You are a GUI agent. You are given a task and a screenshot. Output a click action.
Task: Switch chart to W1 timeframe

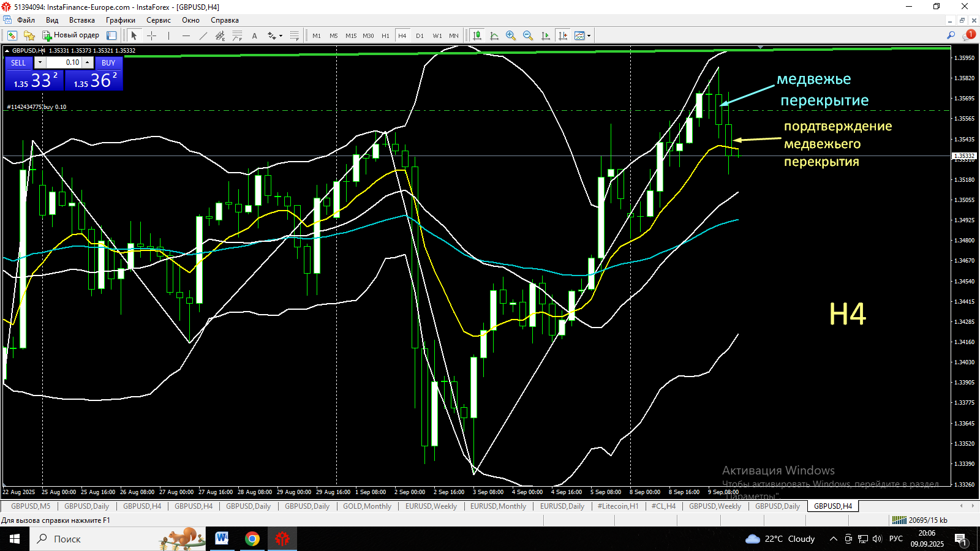tap(437, 36)
